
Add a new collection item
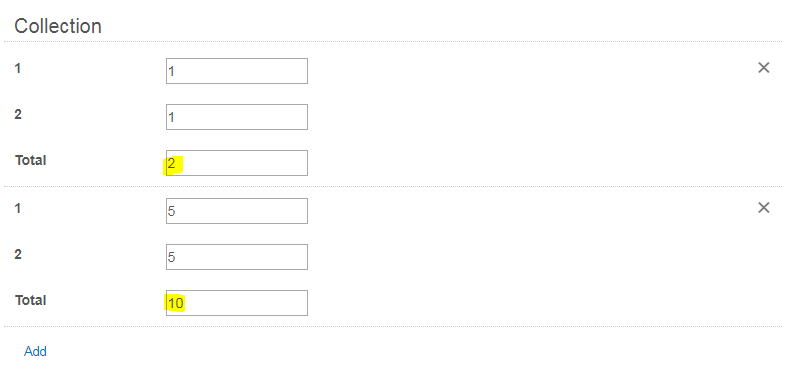(35, 351)
